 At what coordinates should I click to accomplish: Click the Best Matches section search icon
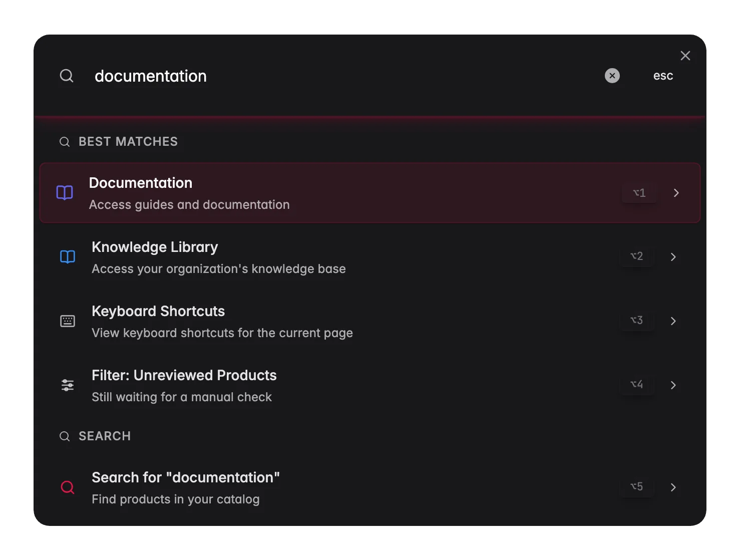tap(65, 142)
